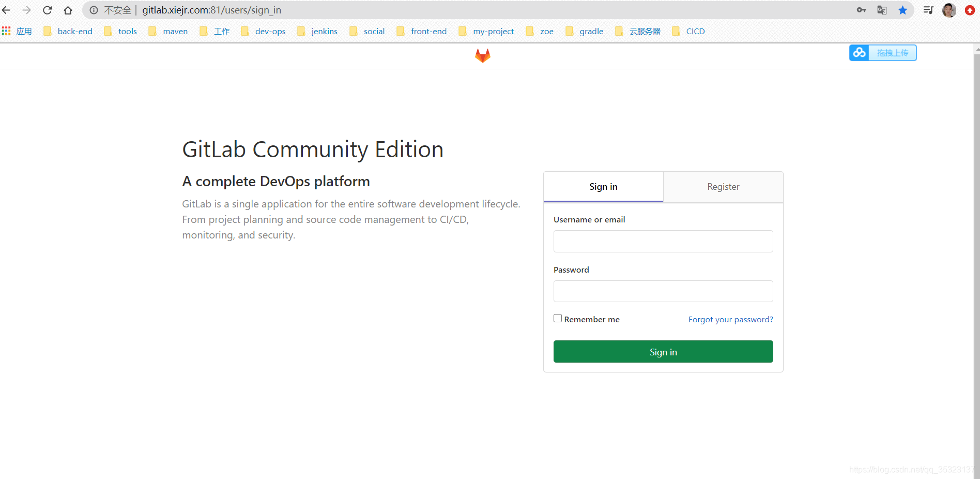Open the CICD bookmark folder

pos(688,31)
